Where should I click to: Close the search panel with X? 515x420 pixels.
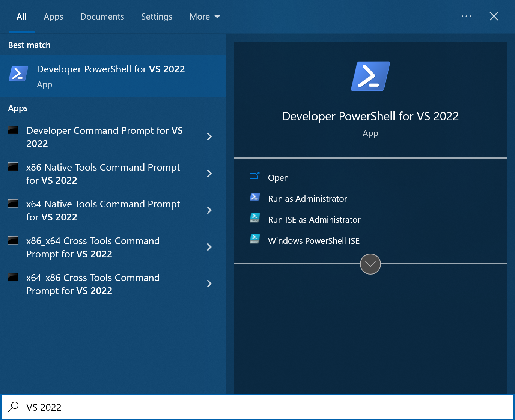point(494,16)
